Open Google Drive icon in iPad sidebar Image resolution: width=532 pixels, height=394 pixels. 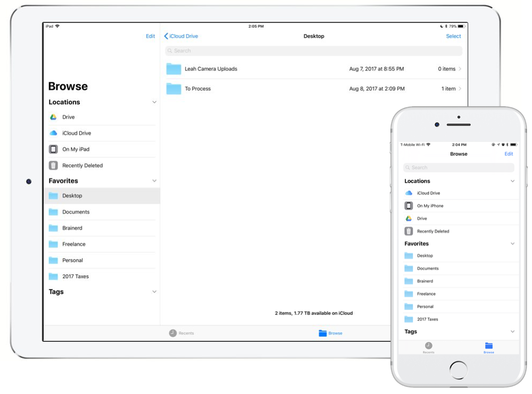(x=53, y=117)
